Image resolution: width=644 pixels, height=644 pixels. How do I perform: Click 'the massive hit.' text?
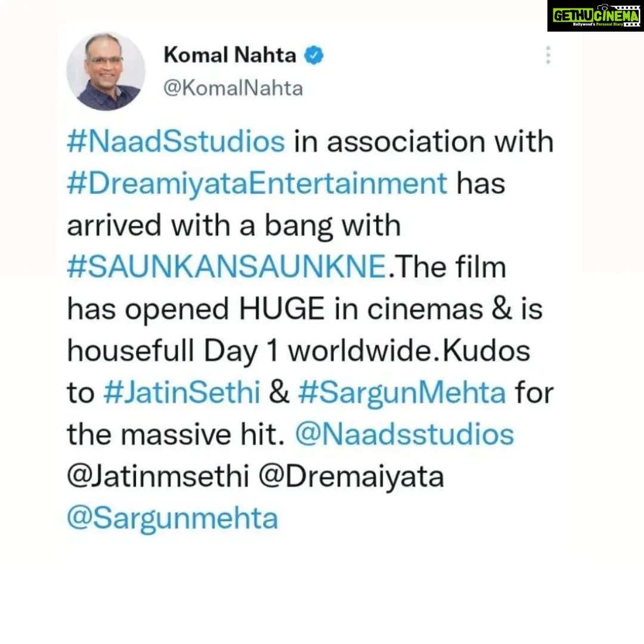[176, 435]
